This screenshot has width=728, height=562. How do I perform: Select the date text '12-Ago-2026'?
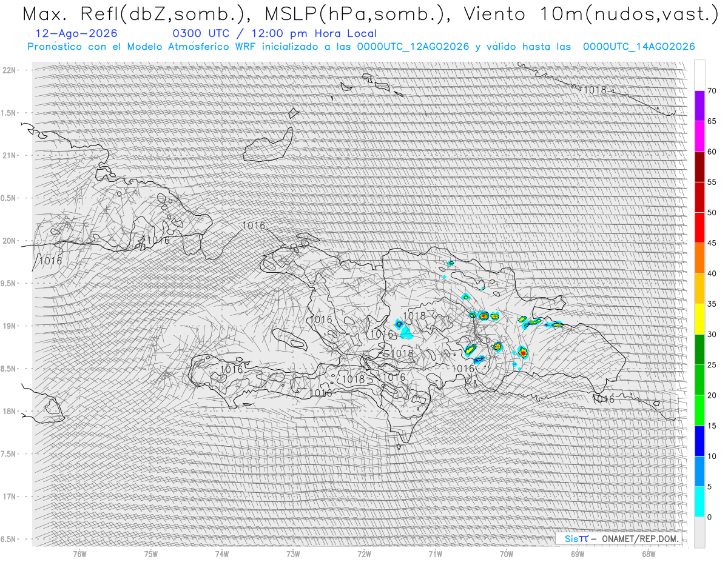(x=77, y=33)
